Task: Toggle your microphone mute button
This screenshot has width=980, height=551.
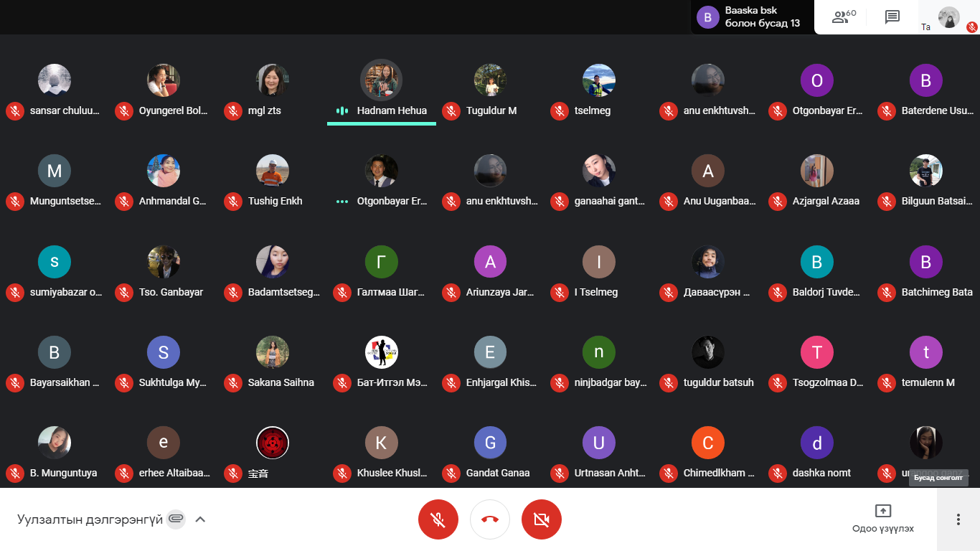Action: coord(438,519)
